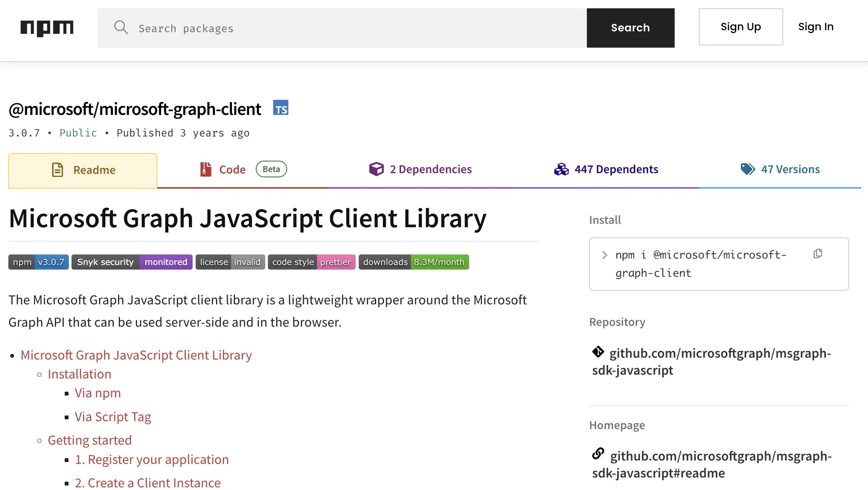Click the Readme document icon

(x=58, y=170)
